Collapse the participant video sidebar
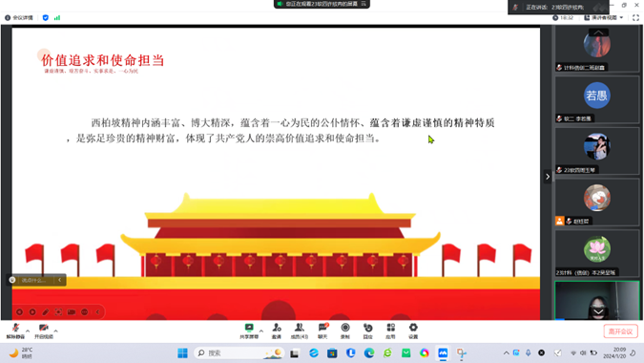Image resolution: width=644 pixels, height=363 pixels. (548, 177)
